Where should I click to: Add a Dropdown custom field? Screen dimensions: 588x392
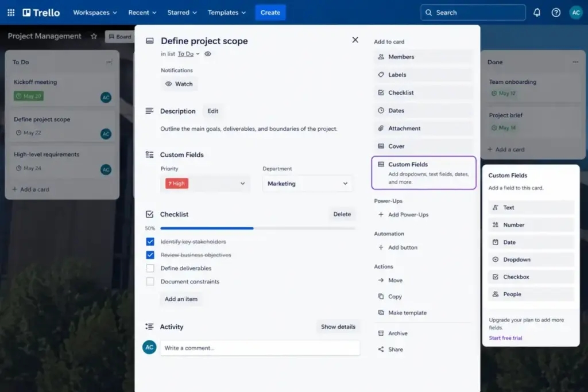[531, 259]
